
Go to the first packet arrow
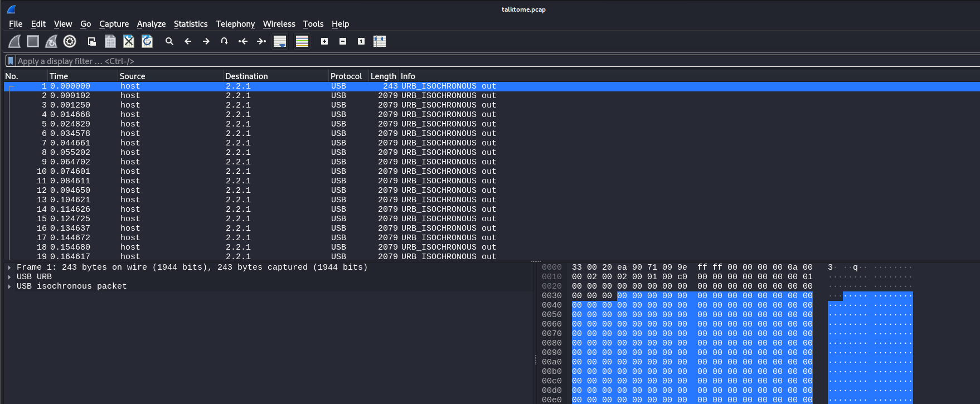(243, 41)
